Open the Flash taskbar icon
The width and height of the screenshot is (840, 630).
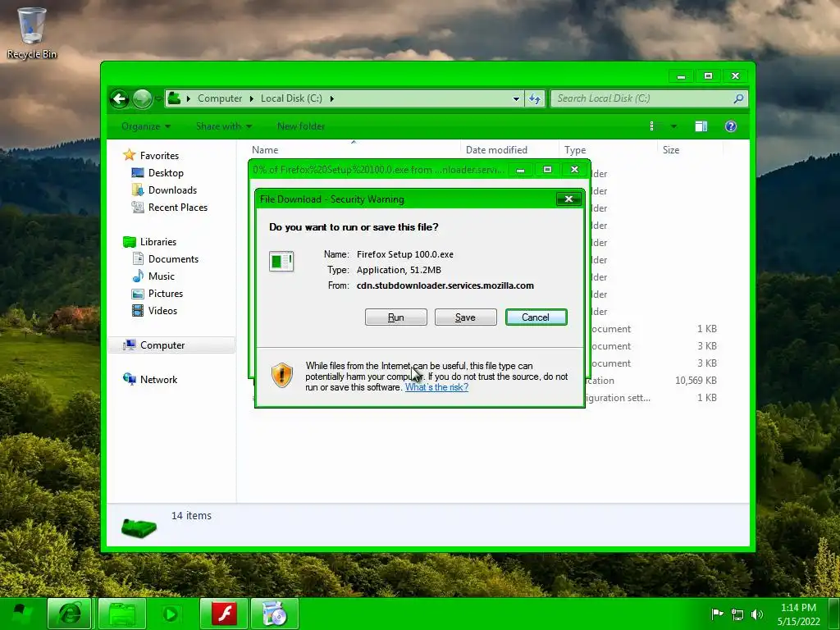tap(224, 614)
